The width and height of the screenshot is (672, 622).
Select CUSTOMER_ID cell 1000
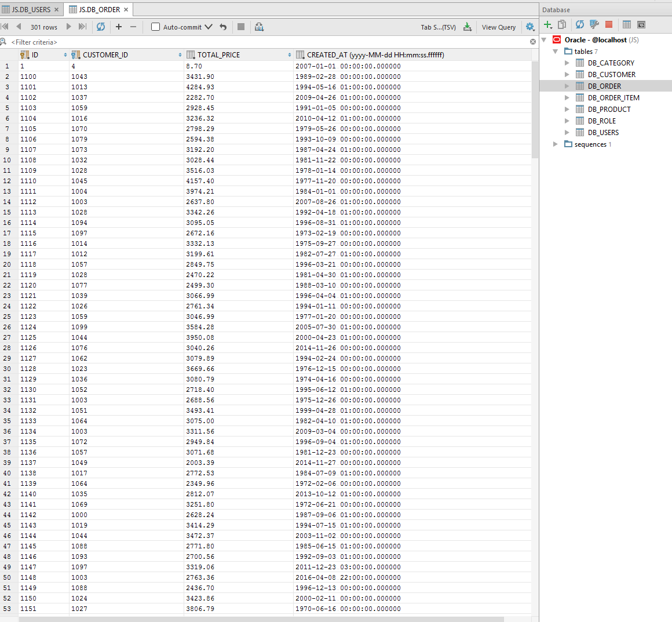pos(126,515)
